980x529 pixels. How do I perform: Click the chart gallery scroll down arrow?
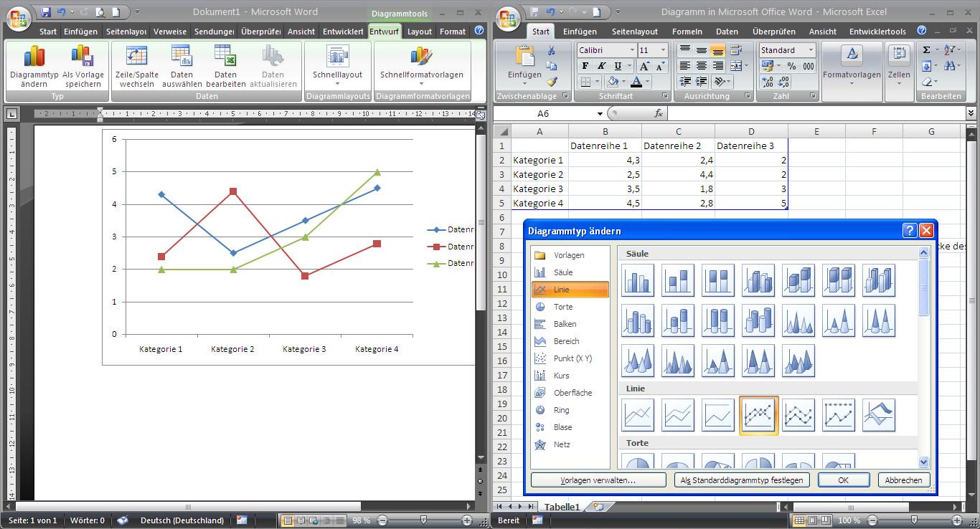tap(923, 463)
